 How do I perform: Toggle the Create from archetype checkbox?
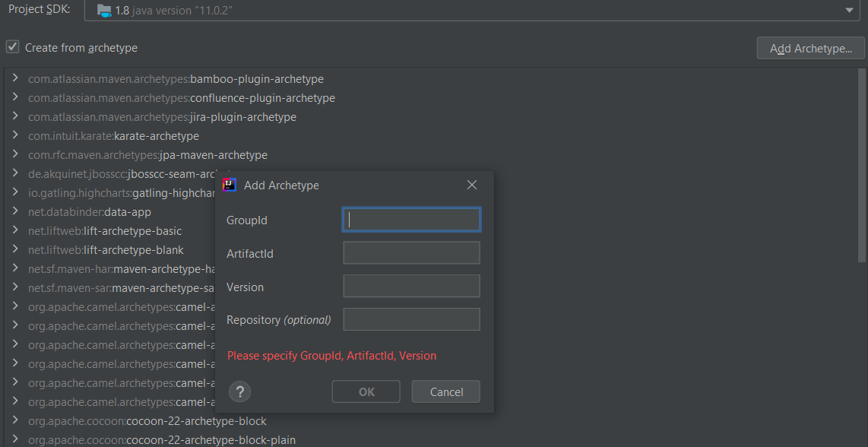[x=13, y=46]
